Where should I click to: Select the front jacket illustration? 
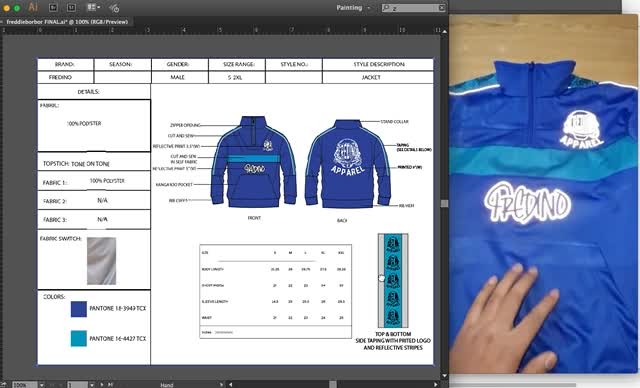[253, 162]
